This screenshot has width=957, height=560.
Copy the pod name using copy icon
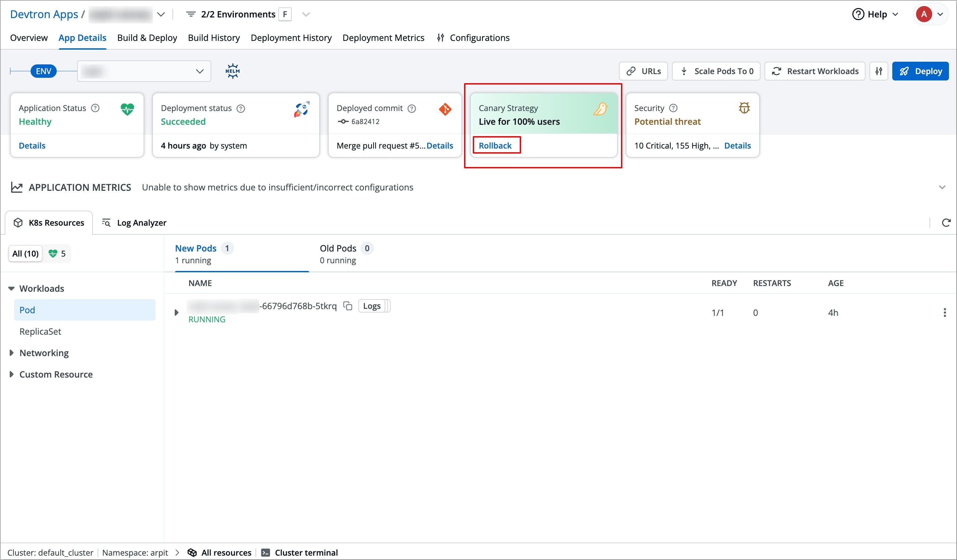(348, 305)
